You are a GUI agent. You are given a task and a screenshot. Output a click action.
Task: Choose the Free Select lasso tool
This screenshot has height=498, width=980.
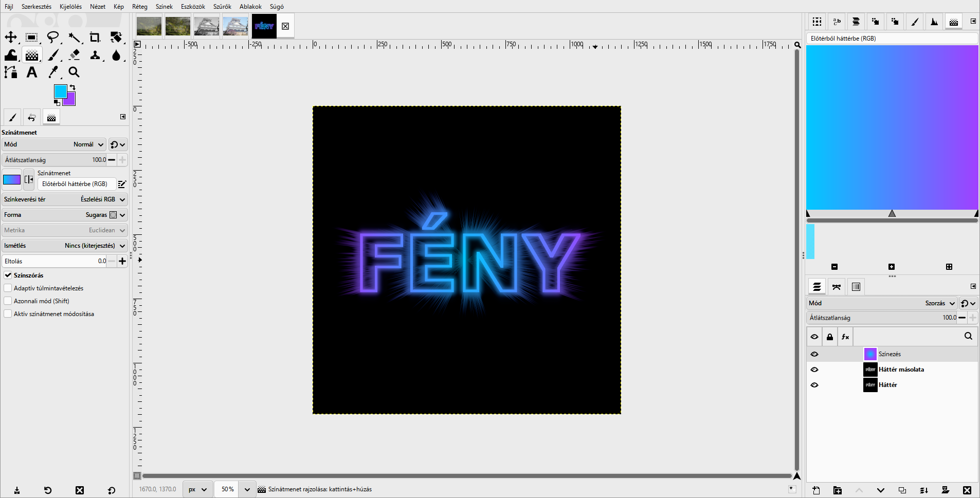click(53, 37)
